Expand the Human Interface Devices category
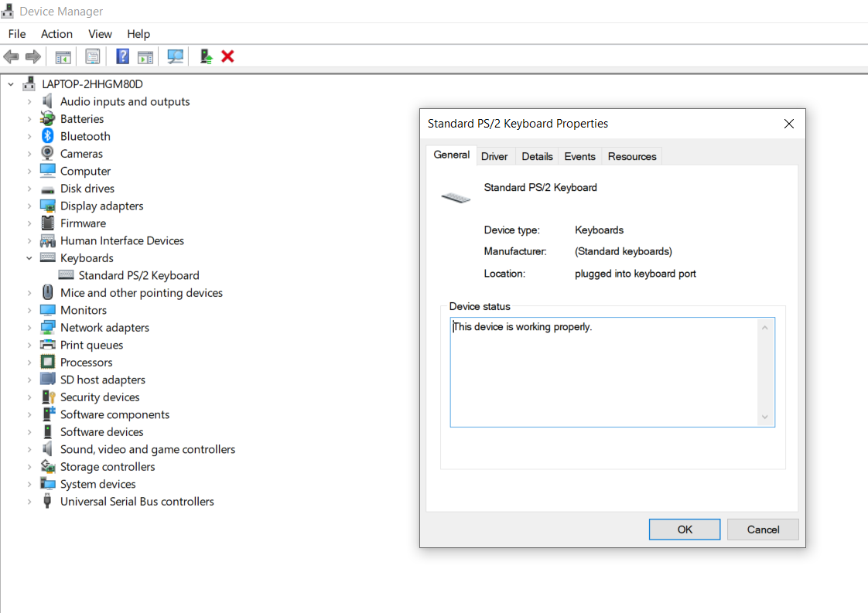Screen dimensions: 868x613 29,240
